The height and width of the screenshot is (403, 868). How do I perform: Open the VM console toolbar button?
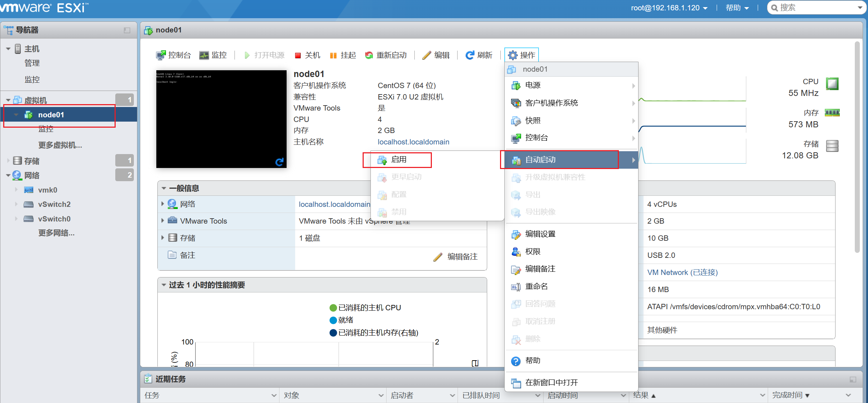click(173, 55)
